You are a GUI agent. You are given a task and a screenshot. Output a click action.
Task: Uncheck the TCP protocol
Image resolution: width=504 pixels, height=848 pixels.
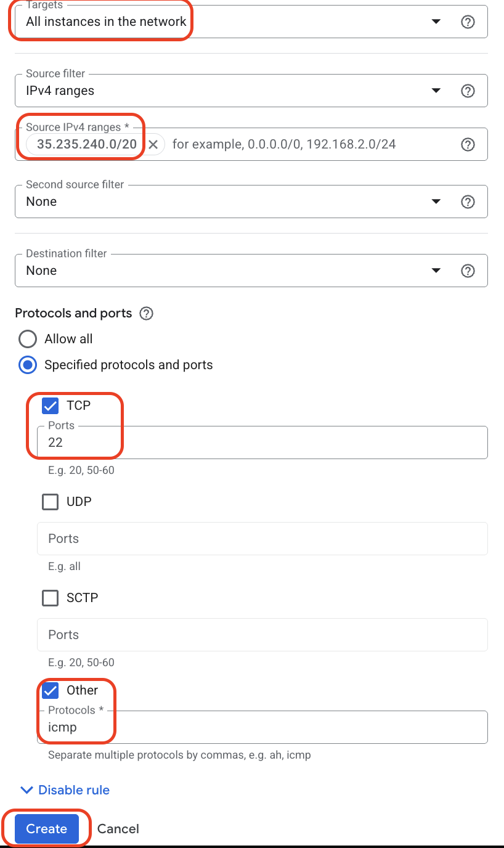coord(50,406)
